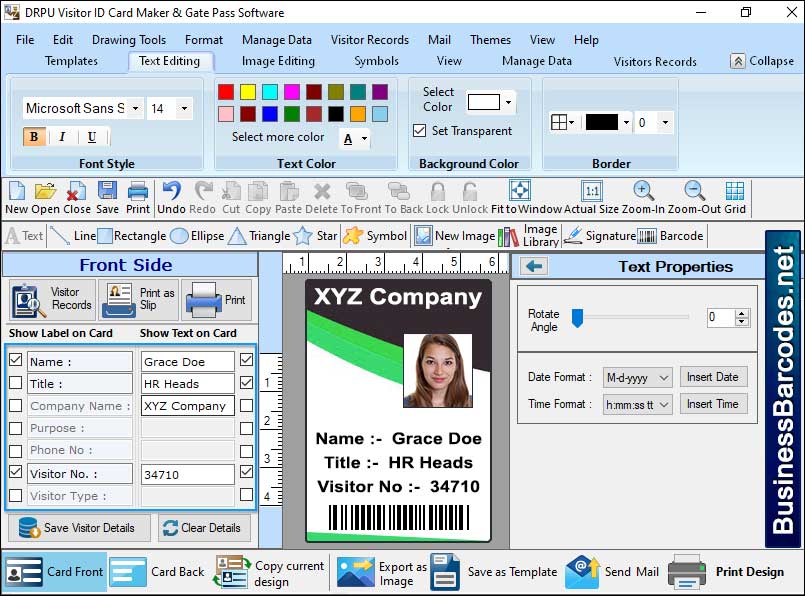Image resolution: width=805 pixels, height=596 pixels.
Task: Click the Visitor No input field
Action: coord(186,473)
